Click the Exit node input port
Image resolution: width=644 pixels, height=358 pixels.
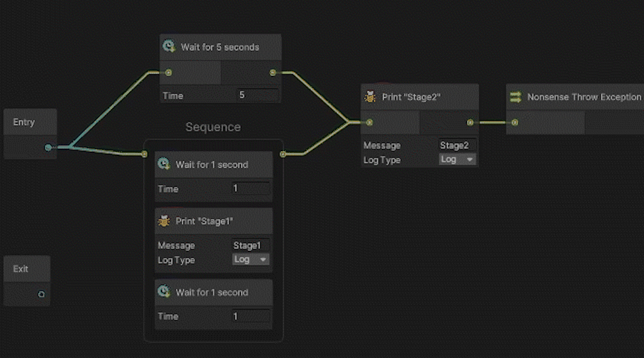coord(41,294)
